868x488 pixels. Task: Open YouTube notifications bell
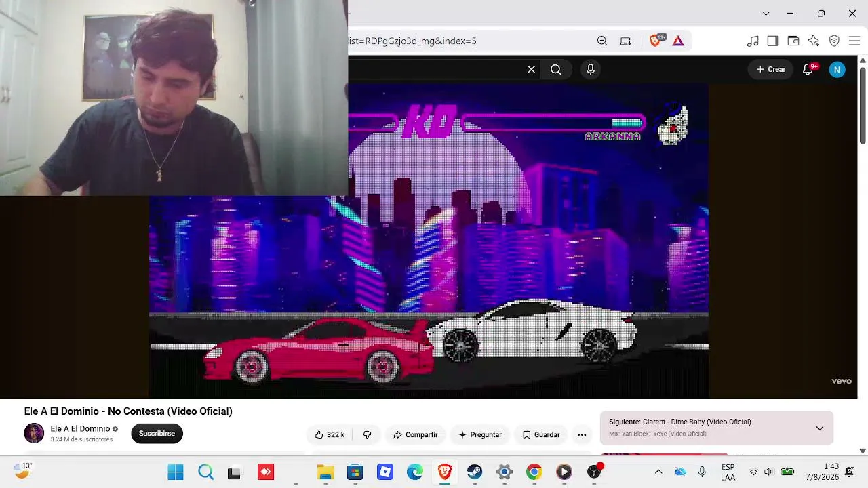coord(808,69)
